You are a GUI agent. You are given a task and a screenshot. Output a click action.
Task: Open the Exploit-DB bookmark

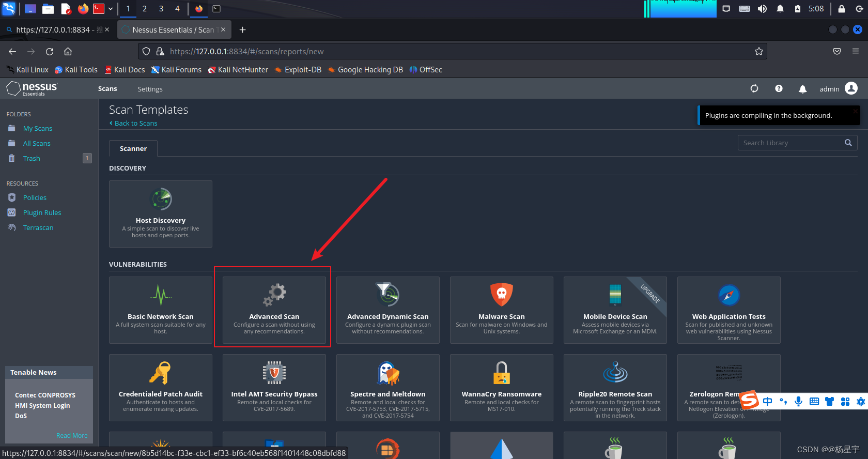click(x=298, y=70)
